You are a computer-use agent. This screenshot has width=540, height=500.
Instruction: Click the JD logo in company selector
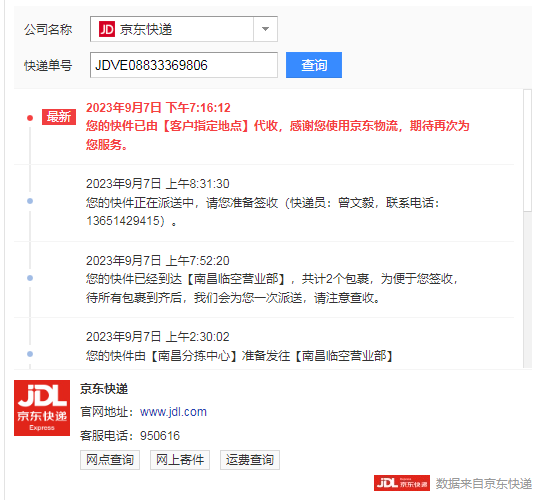coord(107,29)
